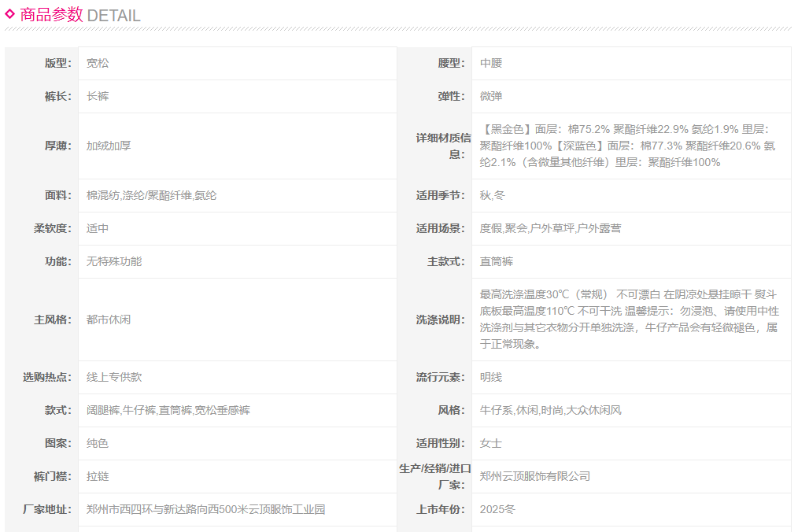Select the 2025冬 launch year value

point(497,509)
